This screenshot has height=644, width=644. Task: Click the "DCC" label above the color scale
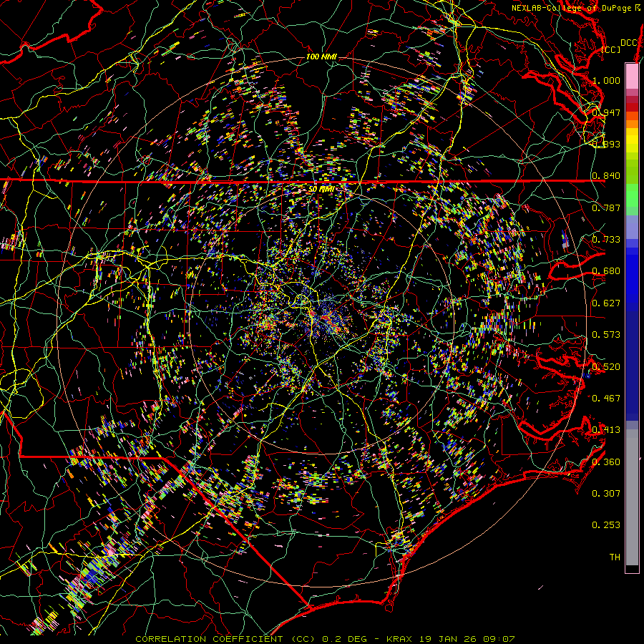[x=628, y=43]
